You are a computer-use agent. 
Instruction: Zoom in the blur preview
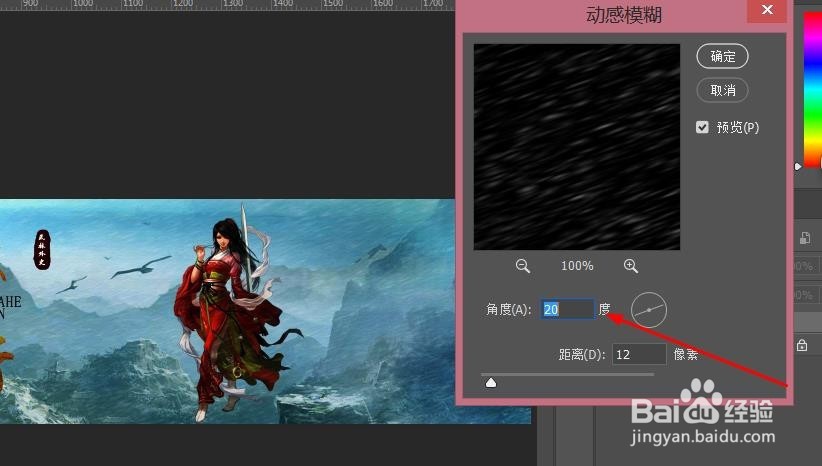point(631,266)
